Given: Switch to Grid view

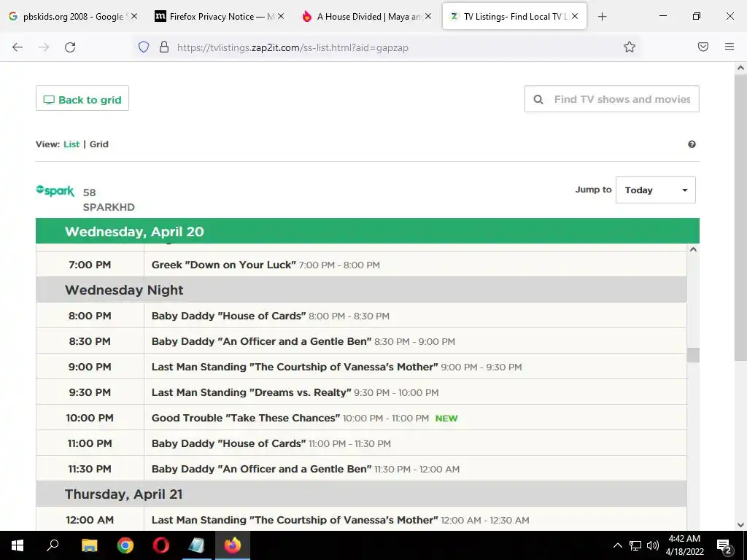Looking at the screenshot, I should [99, 144].
